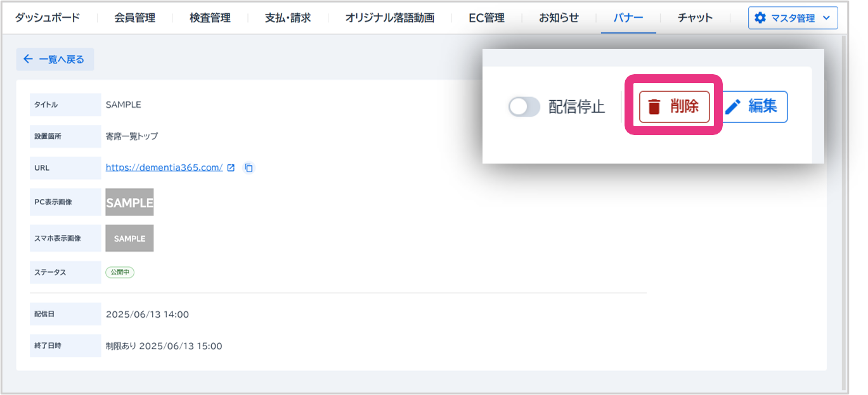Click the 編集 button label
868x395 pixels.
tap(762, 107)
